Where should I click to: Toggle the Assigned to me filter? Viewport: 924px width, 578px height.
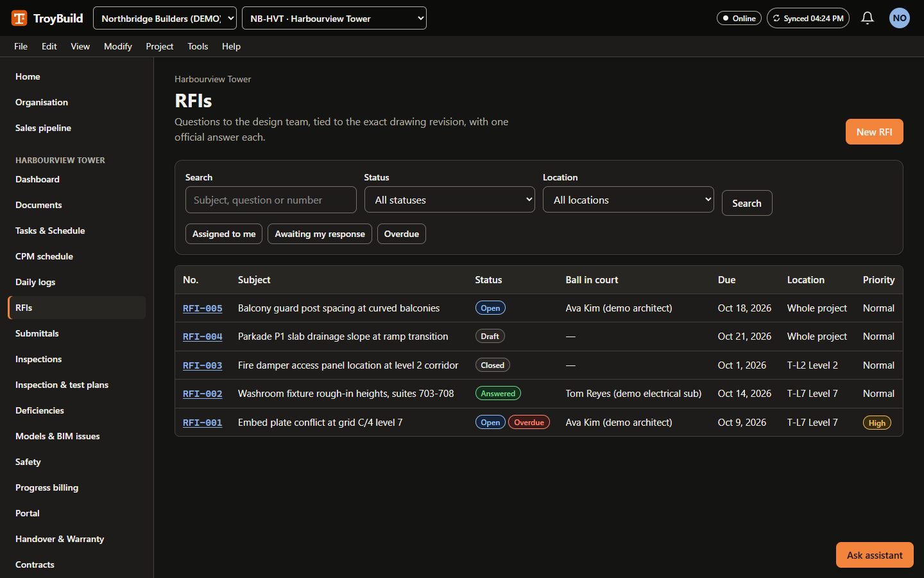224,234
